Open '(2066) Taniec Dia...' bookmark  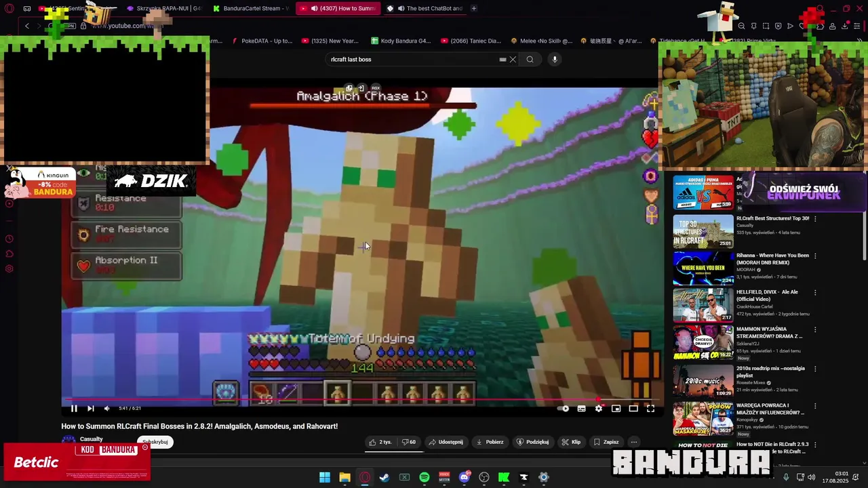click(x=471, y=41)
